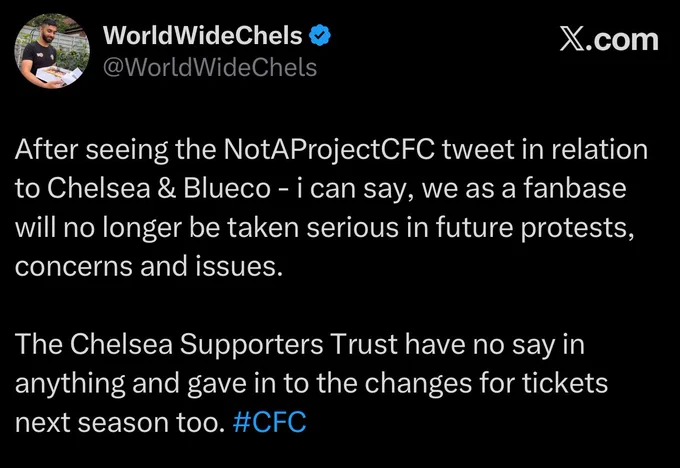Open the WorldWideChels display name
This screenshot has width=680, height=468.
click(x=203, y=36)
